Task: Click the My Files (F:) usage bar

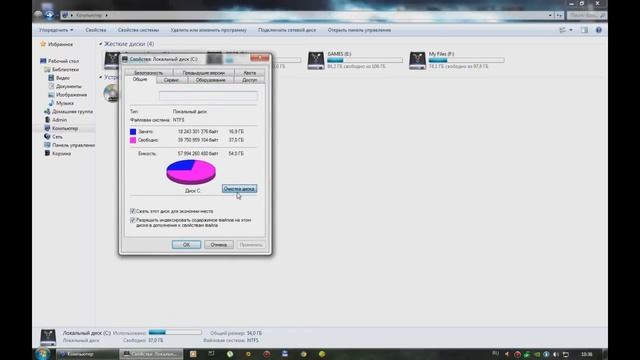Action: tap(467, 60)
